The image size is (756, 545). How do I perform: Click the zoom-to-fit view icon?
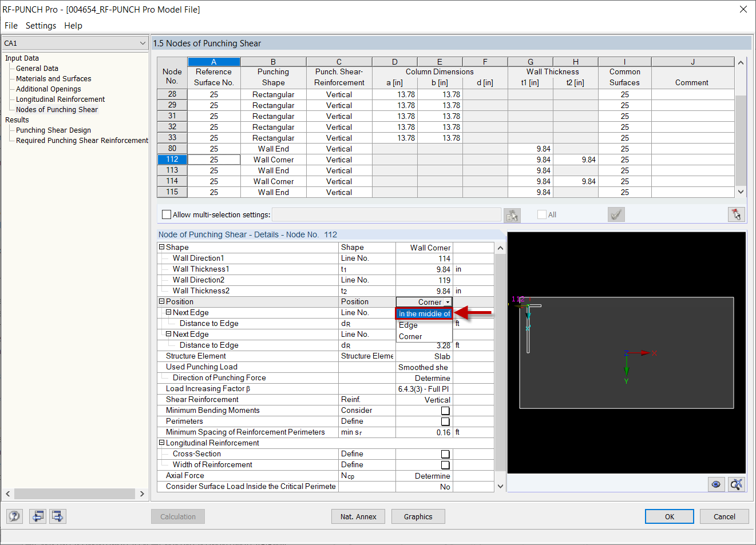[x=737, y=484]
